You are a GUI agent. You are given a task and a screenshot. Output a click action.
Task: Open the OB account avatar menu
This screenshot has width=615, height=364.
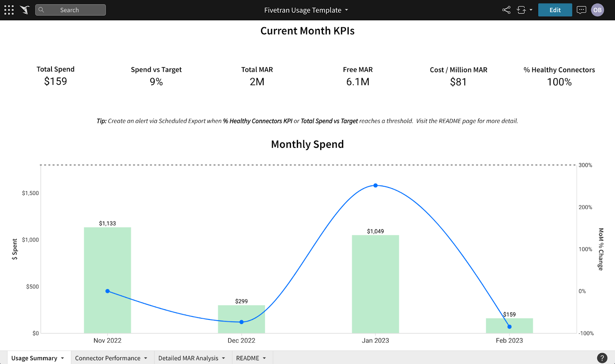(597, 10)
